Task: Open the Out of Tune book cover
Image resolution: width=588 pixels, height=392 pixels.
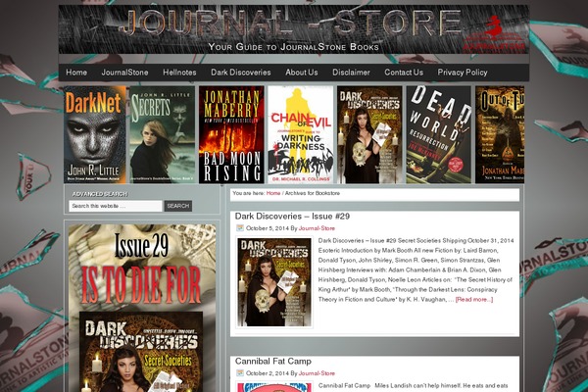Action: [500, 134]
